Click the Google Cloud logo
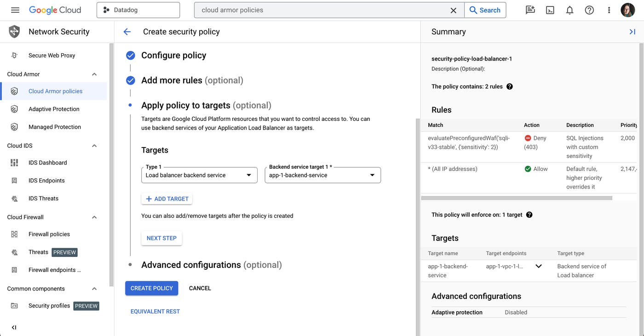 click(x=55, y=10)
